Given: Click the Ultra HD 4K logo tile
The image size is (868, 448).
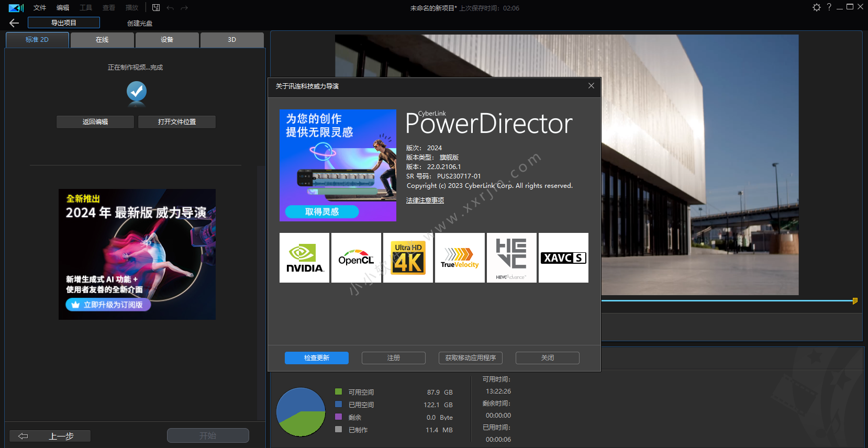Looking at the screenshot, I should [x=408, y=258].
